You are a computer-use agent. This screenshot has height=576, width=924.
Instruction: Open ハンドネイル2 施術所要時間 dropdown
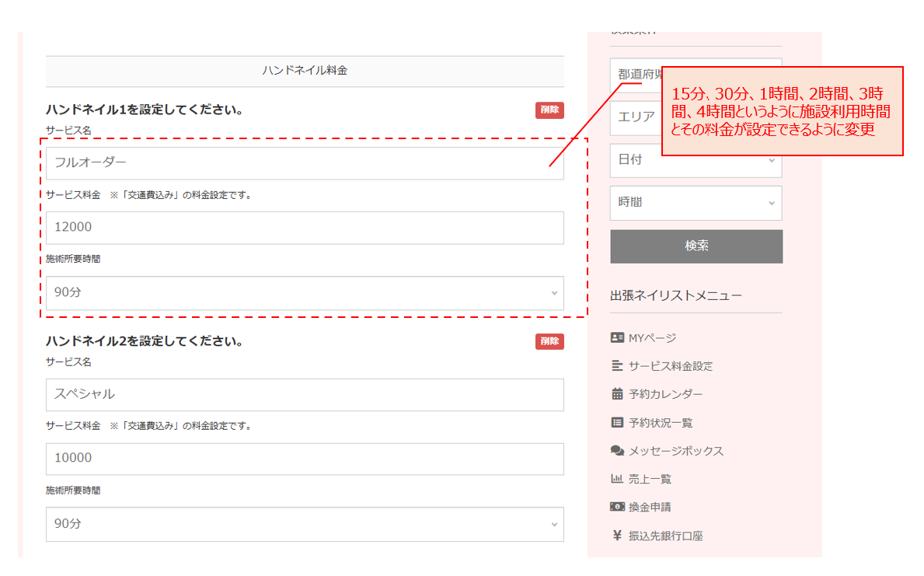tap(304, 524)
